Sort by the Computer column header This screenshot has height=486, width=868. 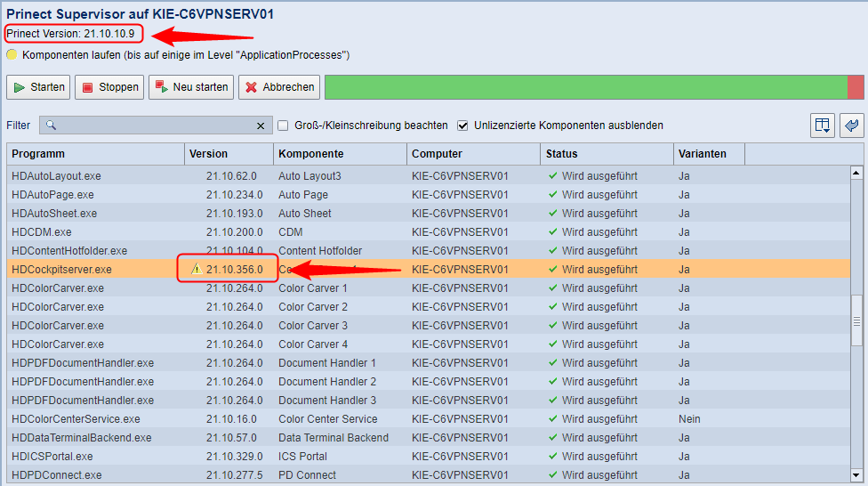click(473, 154)
